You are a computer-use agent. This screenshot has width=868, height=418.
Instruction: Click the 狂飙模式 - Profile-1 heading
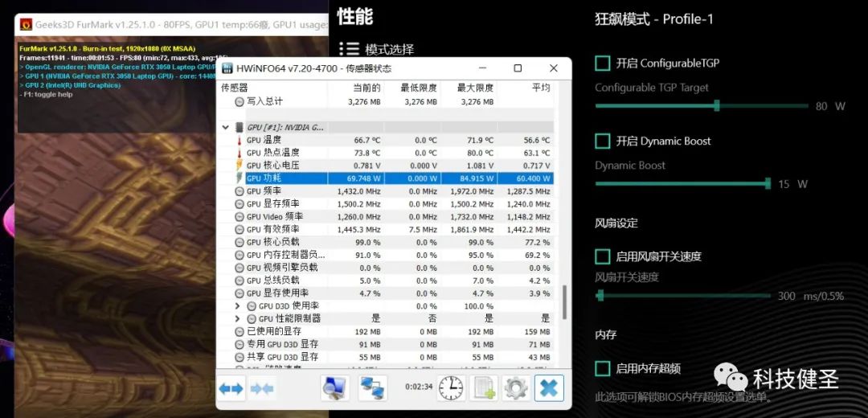(x=653, y=19)
